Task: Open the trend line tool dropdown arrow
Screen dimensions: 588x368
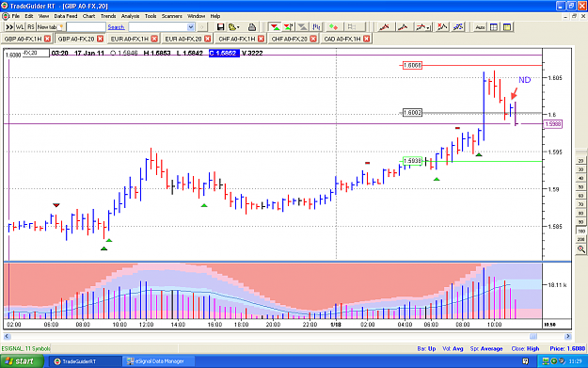Action: coord(429,27)
